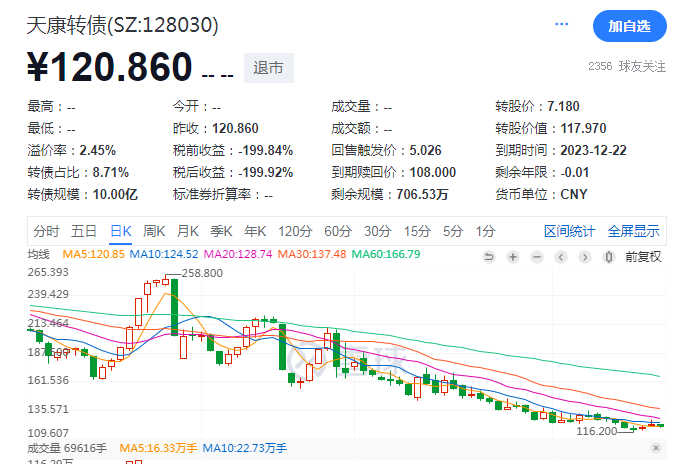Switch to the 120分 interval tab

coord(295,231)
